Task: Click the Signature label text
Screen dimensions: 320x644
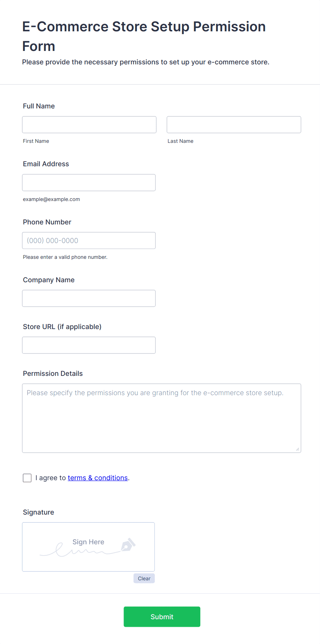Action: tap(39, 512)
